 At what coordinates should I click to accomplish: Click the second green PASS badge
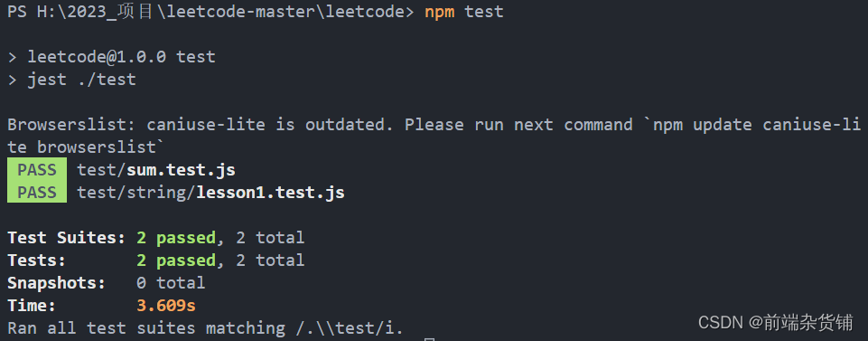37,193
